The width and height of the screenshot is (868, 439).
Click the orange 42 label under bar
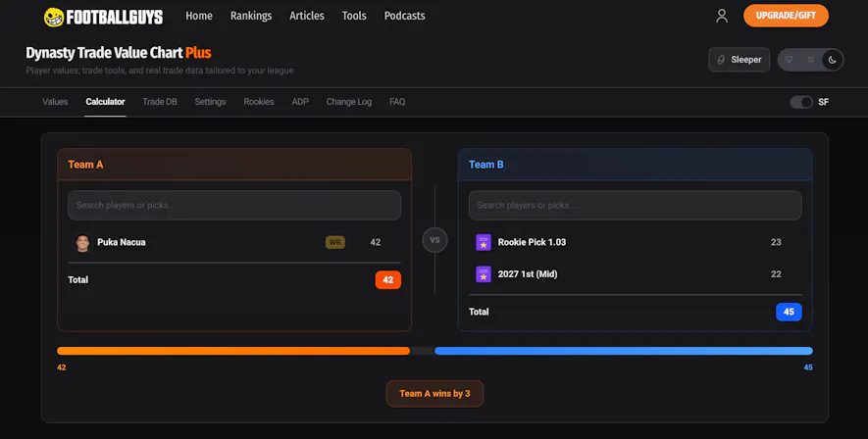pos(62,367)
